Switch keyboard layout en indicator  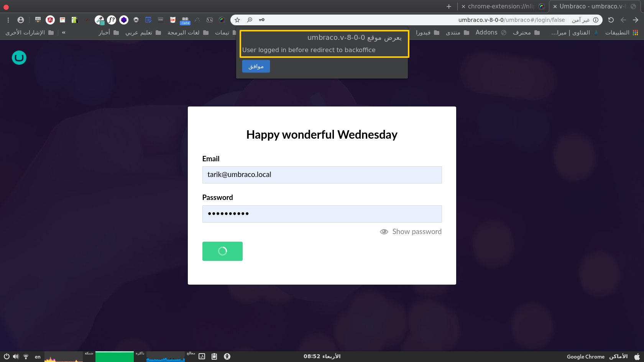38,357
